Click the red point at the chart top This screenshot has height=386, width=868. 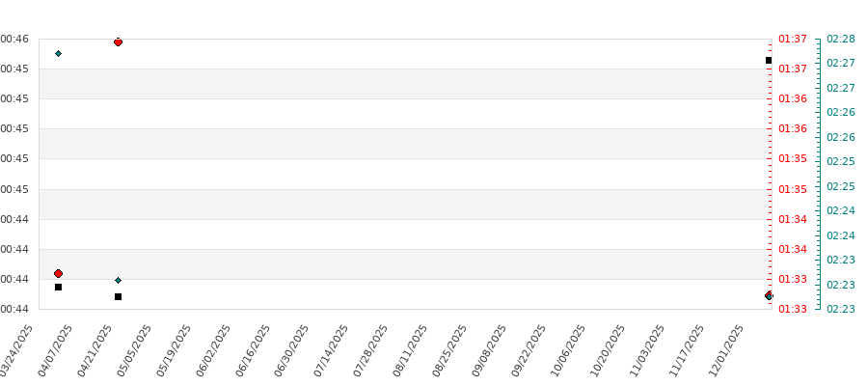click(x=118, y=42)
